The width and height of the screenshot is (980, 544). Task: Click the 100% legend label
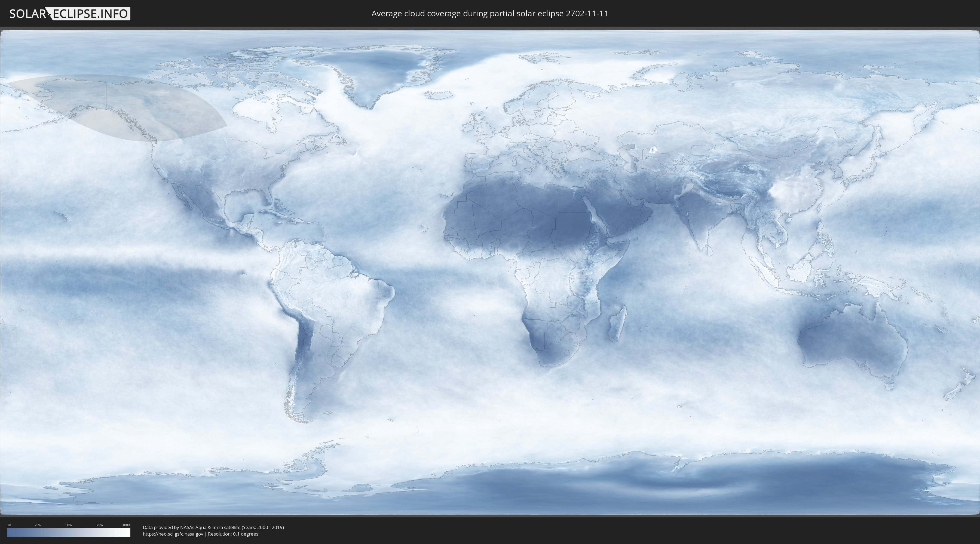coord(126,525)
